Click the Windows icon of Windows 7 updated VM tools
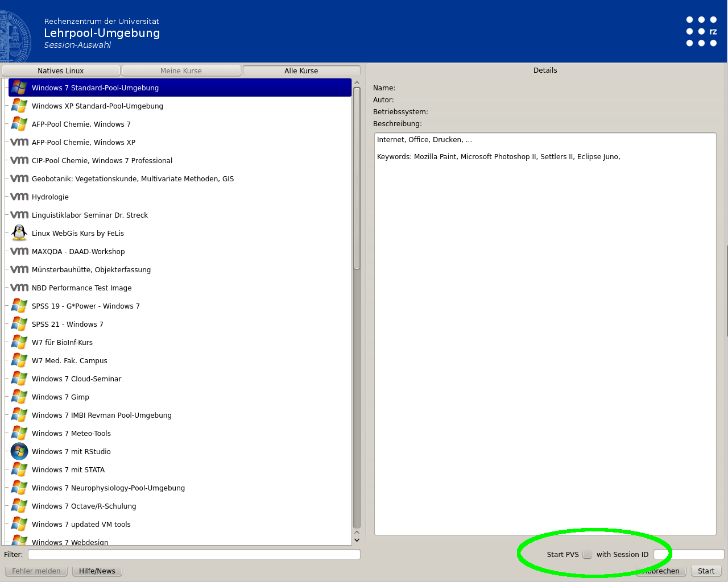The image size is (728, 582). [x=19, y=524]
